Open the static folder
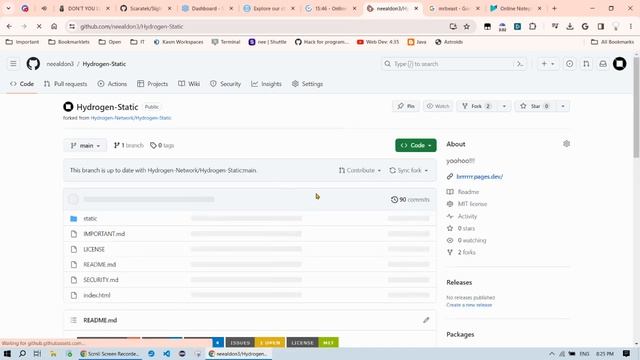 pos(90,218)
